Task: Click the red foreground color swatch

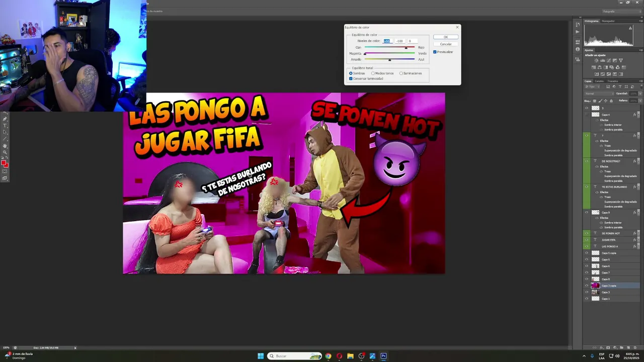Action: (x=4, y=162)
